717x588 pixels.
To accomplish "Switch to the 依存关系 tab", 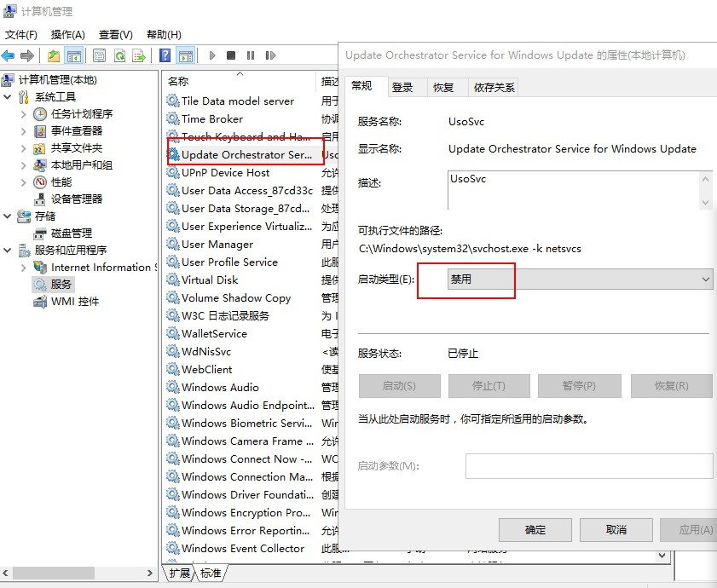I will click(x=494, y=87).
